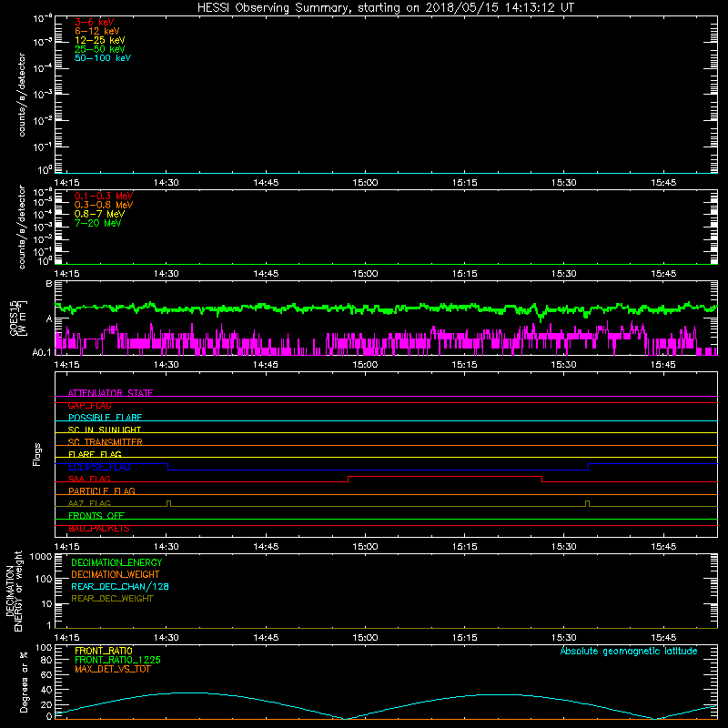
Task: Pick the MAX_DET_VS_TOT legend label
Action: click(x=113, y=669)
